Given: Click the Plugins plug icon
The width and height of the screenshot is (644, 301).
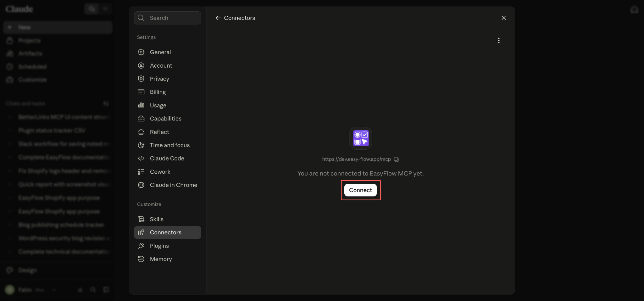Looking at the screenshot, I should click(x=141, y=246).
